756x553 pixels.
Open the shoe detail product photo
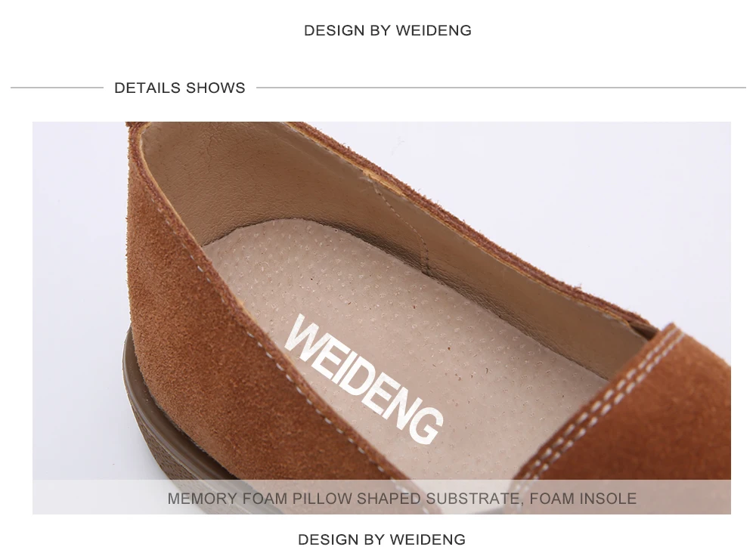click(x=381, y=318)
